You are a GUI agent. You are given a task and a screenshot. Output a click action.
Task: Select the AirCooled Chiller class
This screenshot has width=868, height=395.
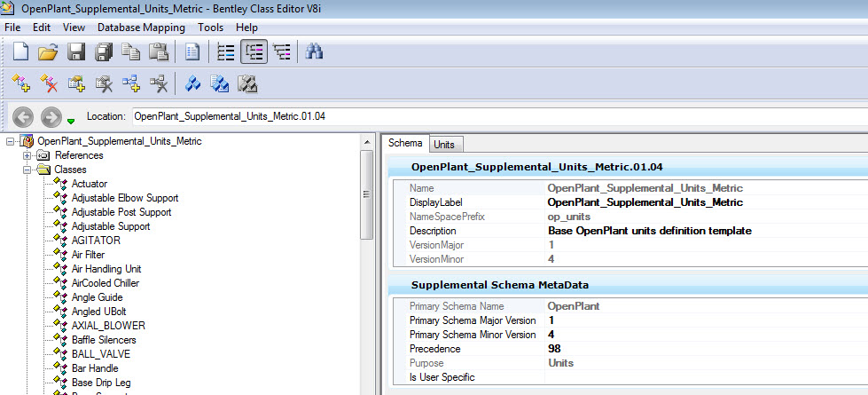coord(106,283)
